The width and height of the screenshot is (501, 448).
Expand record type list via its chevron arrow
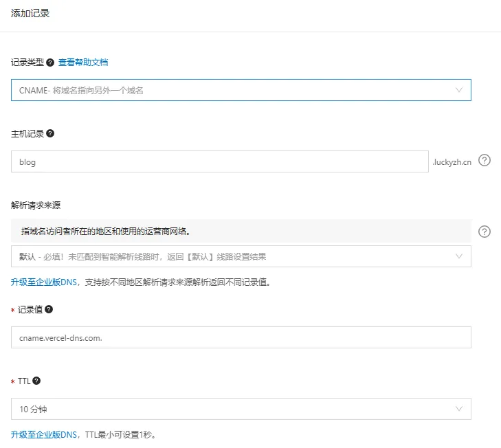(x=459, y=90)
